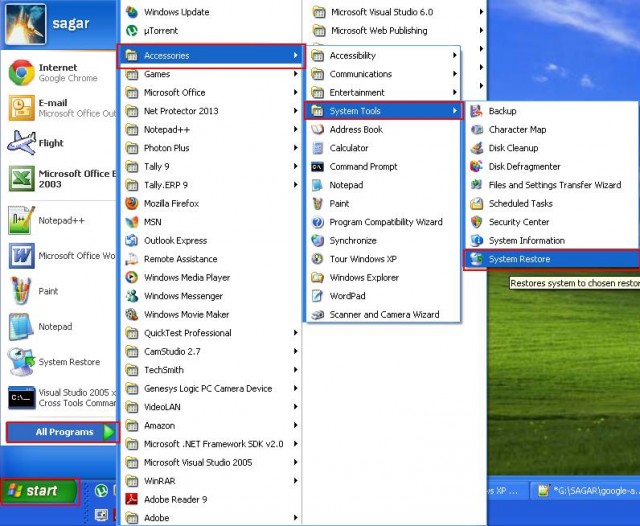Click the All Programs button
The image size is (640, 526).
62,432
